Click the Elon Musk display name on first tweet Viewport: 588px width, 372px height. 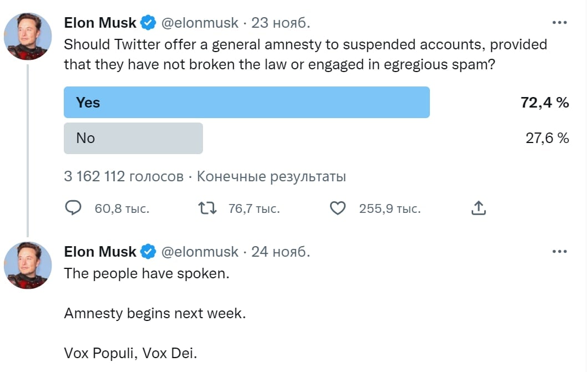pos(100,23)
